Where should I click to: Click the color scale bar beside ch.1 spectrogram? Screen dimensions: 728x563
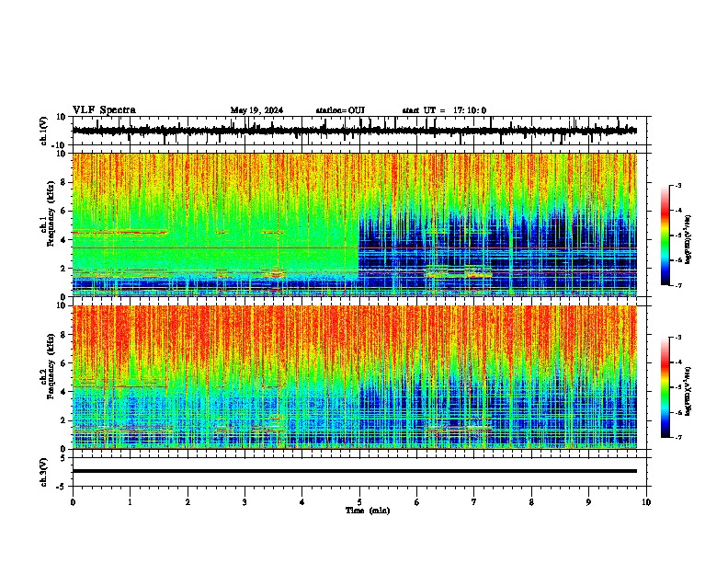[x=665, y=236]
